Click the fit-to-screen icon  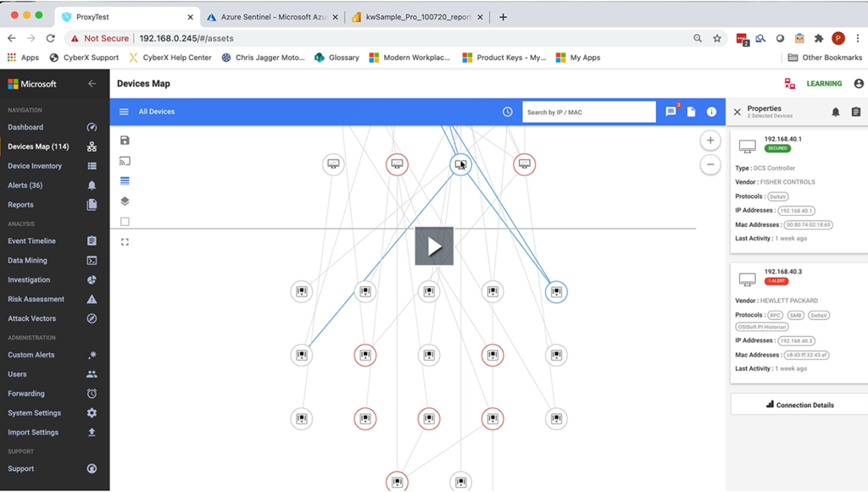coord(125,242)
